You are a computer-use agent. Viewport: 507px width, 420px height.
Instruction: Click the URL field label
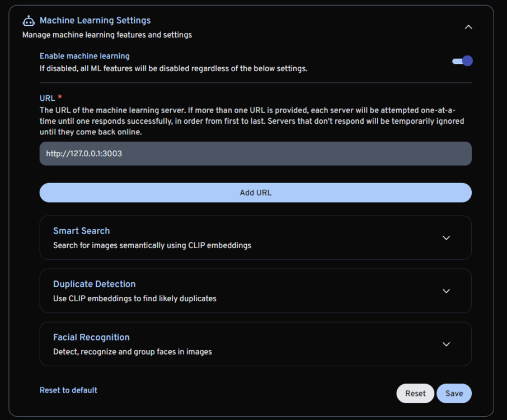(x=47, y=98)
